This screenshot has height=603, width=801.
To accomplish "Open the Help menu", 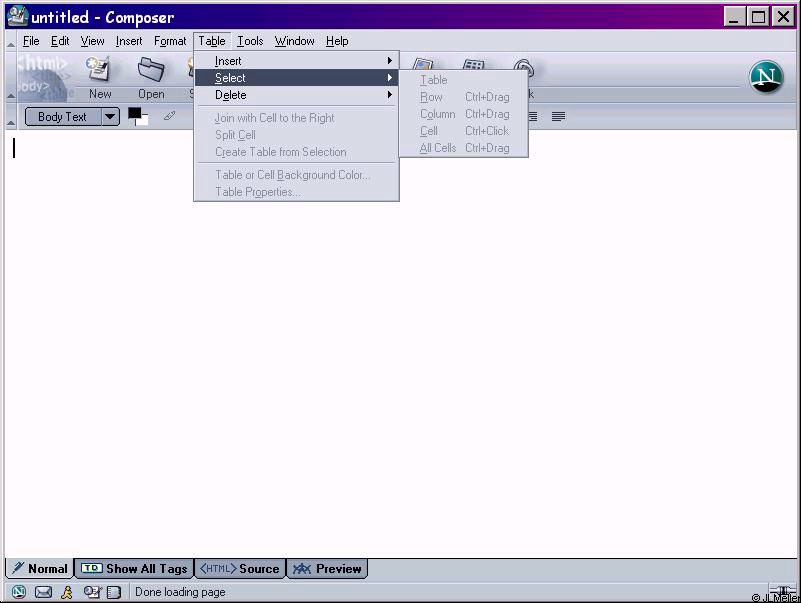I will click(x=337, y=41).
